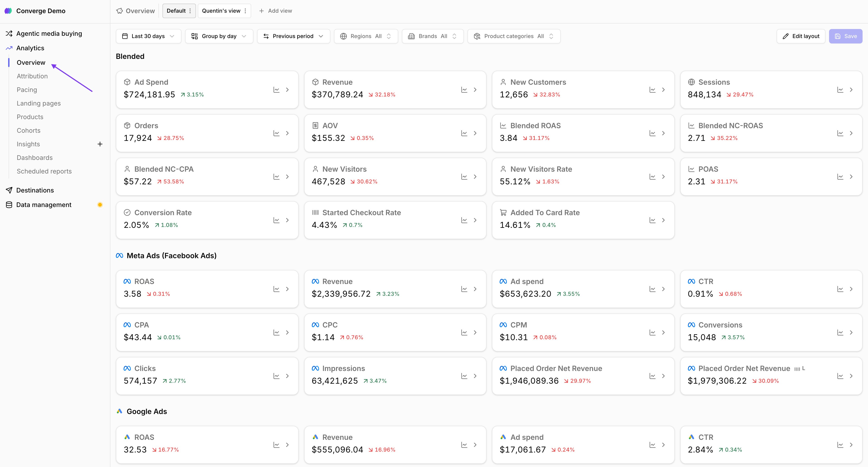The width and height of the screenshot is (868, 467).
Task: Click the chart icon on Meta Impressions card
Action: click(x=464, y=376)
